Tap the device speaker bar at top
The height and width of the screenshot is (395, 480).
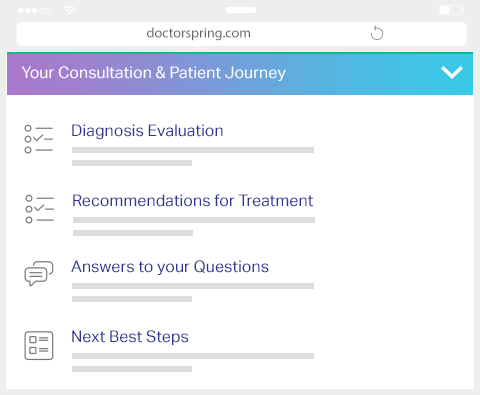tap(241, 10)
